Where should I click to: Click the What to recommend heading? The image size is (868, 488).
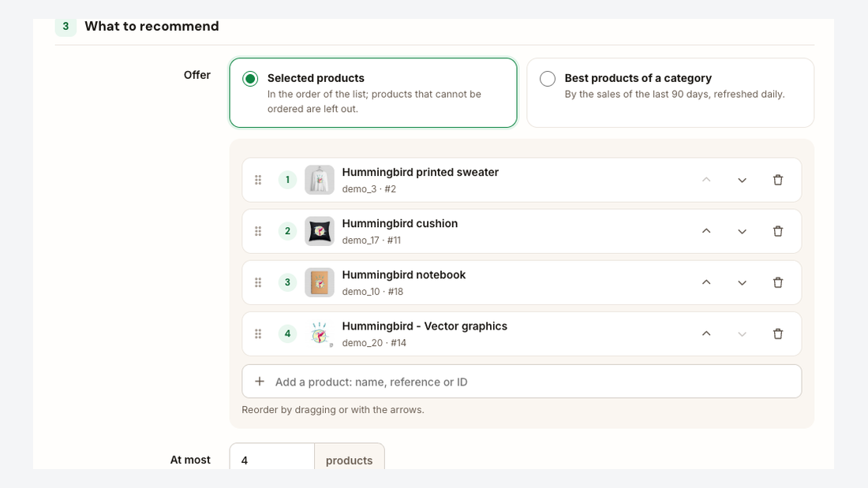tap(152, 26)
